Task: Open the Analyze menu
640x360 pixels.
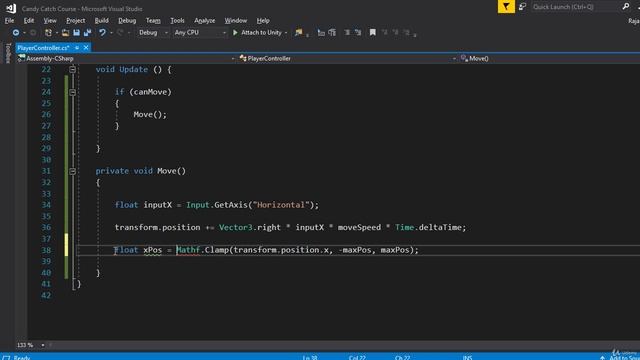Action: [204, 20]
